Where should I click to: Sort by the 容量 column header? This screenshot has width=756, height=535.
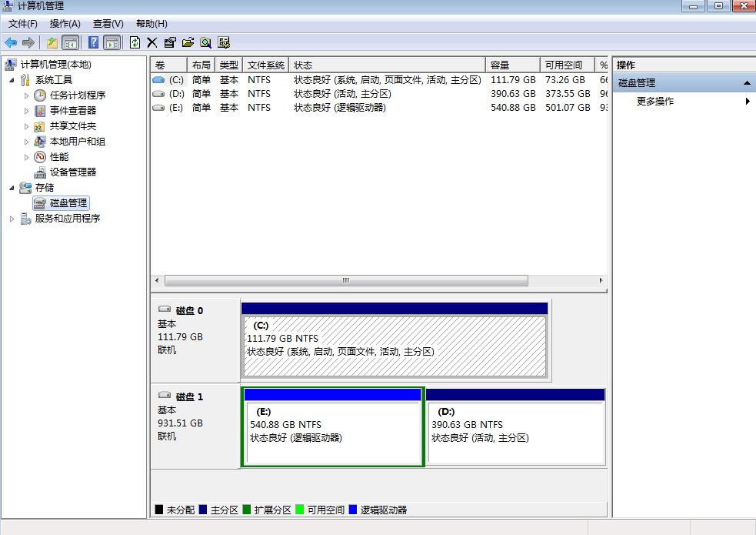[x=512, y=65]
